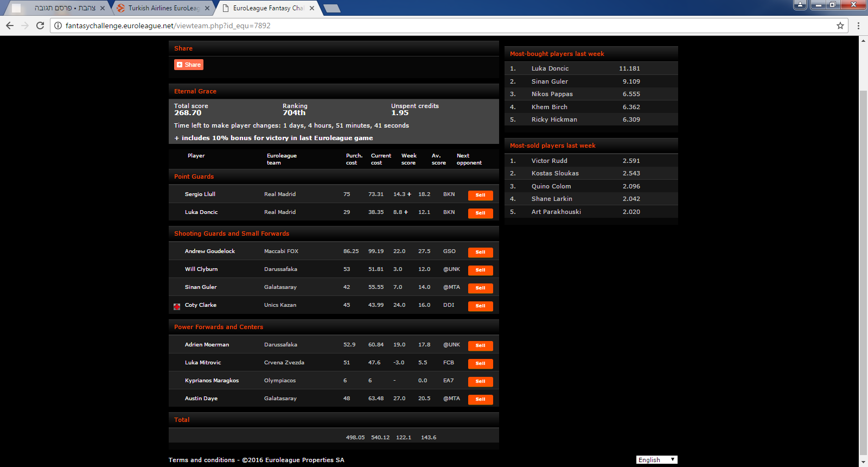Click Maccabi FOX team cell
The height and width of the screenshot is (467, 868).
tap(281, 251)
